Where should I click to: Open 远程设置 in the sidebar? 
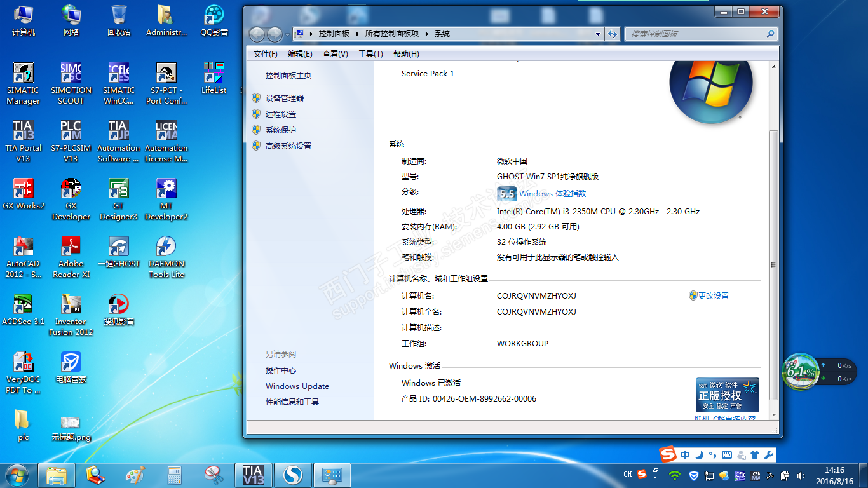coord(281,114)
